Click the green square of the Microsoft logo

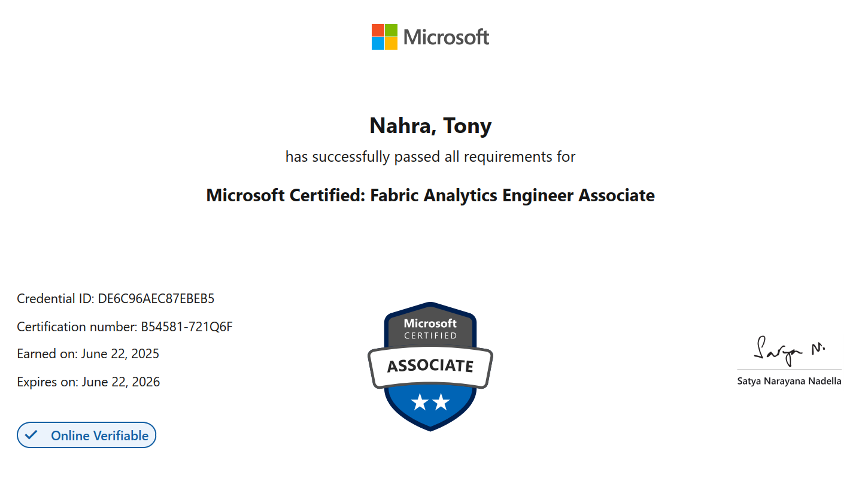[391, 30]
